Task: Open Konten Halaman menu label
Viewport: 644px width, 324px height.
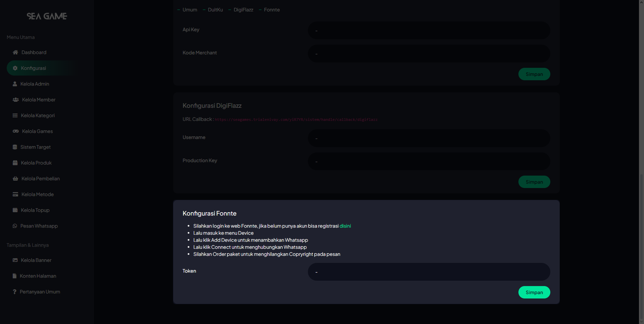Action: click(x=38, y=276)
